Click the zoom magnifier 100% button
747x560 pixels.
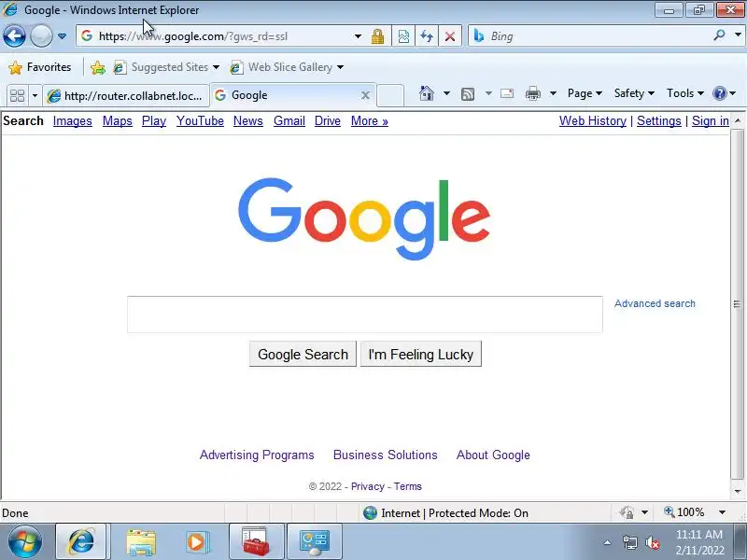684,512
